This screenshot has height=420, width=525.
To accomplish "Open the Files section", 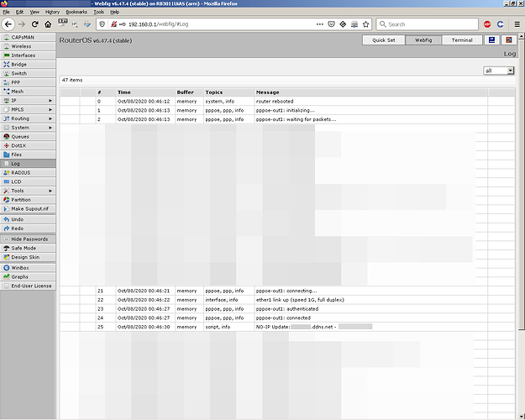I will pyautogui.click(x=28, y=155).
